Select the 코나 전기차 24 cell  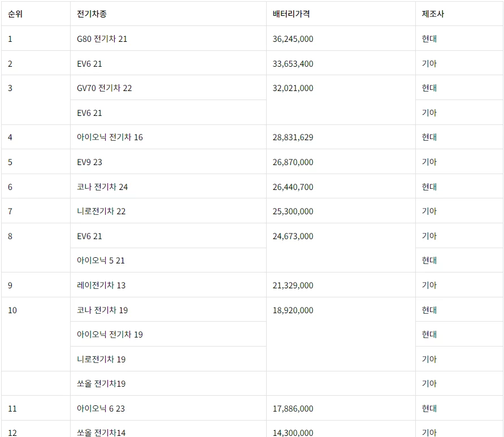click(168, 187)
